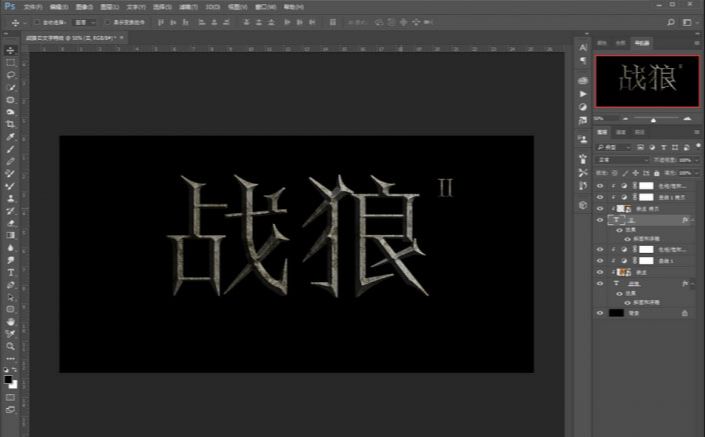
Task: Open the layer filter kind dropdown
Action: coord(613,147)
